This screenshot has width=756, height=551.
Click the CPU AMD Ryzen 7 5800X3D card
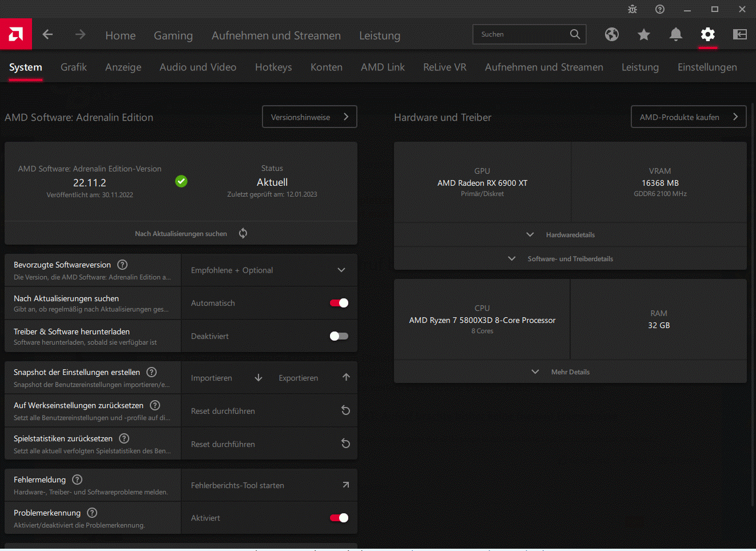point(482,320)
